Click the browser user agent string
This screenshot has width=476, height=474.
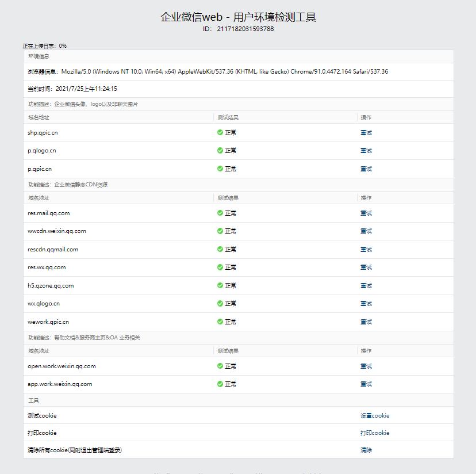click(x=225, y=71)
